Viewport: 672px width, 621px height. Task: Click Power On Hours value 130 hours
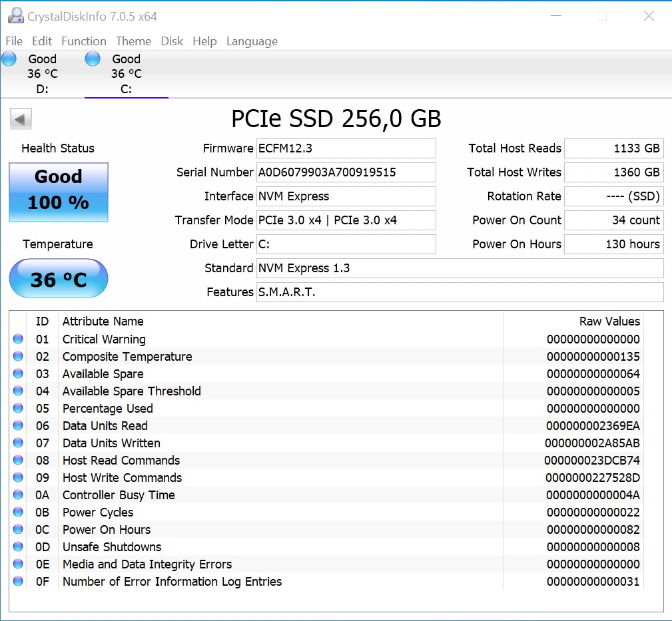point(613,244)
